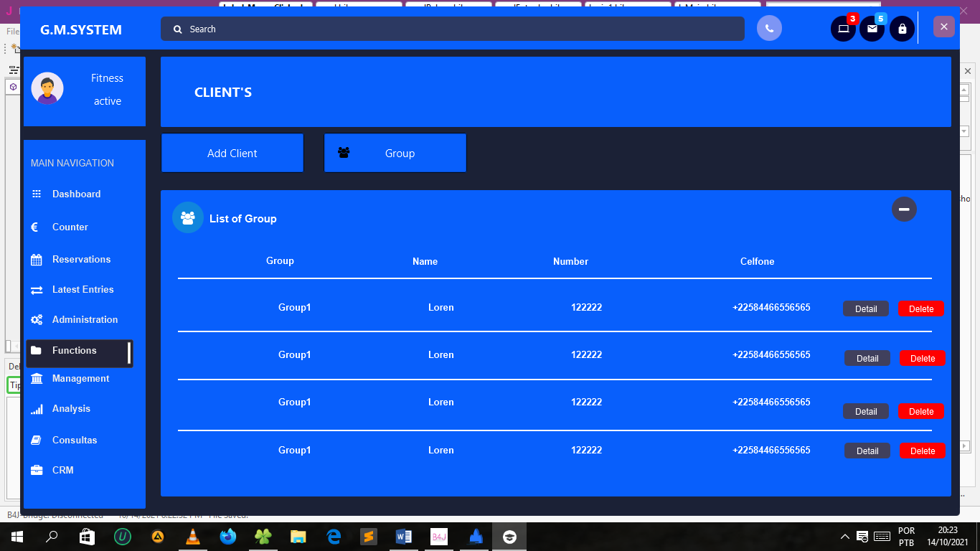The width and height of the screenshot is (980, 551).
Task: Delete the first Group1 row
Action: [921, 309]
